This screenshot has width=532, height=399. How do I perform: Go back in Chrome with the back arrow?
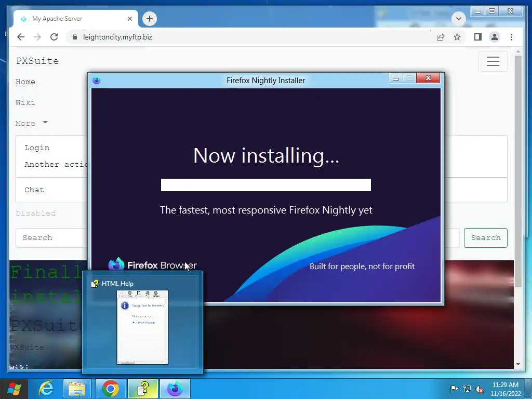[21, 37]
